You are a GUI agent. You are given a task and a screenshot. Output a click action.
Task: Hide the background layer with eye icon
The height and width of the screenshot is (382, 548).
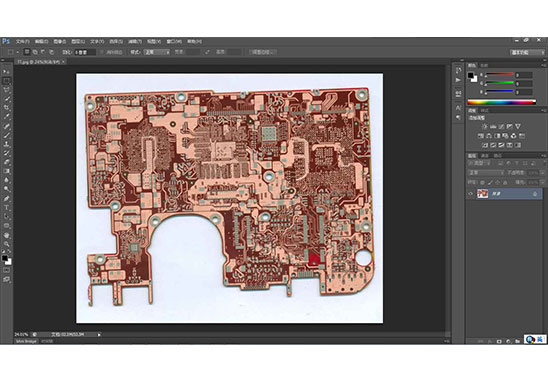click(x=470, y=194)
